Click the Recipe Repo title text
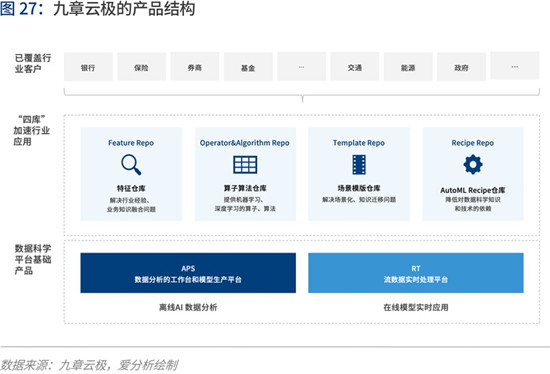 tap(472, 143)
